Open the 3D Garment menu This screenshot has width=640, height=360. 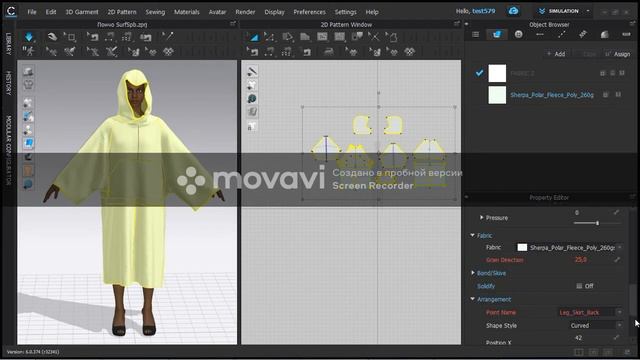pyautogui.click(x=82, y=12)
